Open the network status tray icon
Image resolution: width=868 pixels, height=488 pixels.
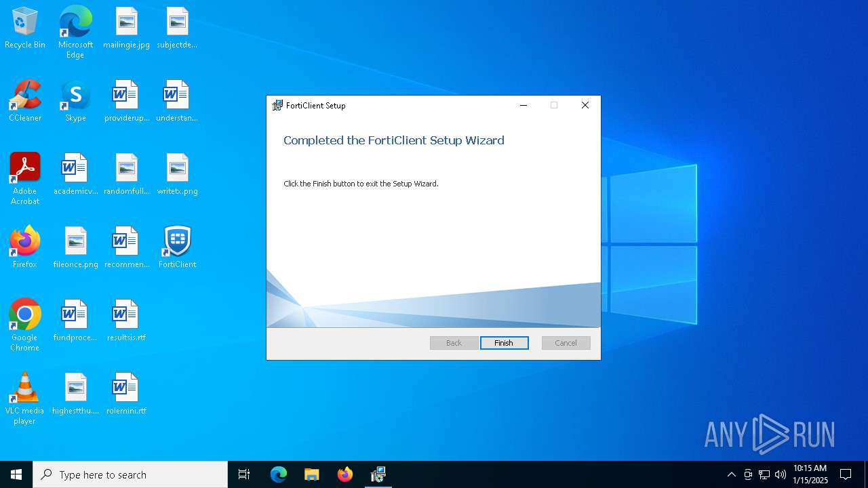click(764, 474)
